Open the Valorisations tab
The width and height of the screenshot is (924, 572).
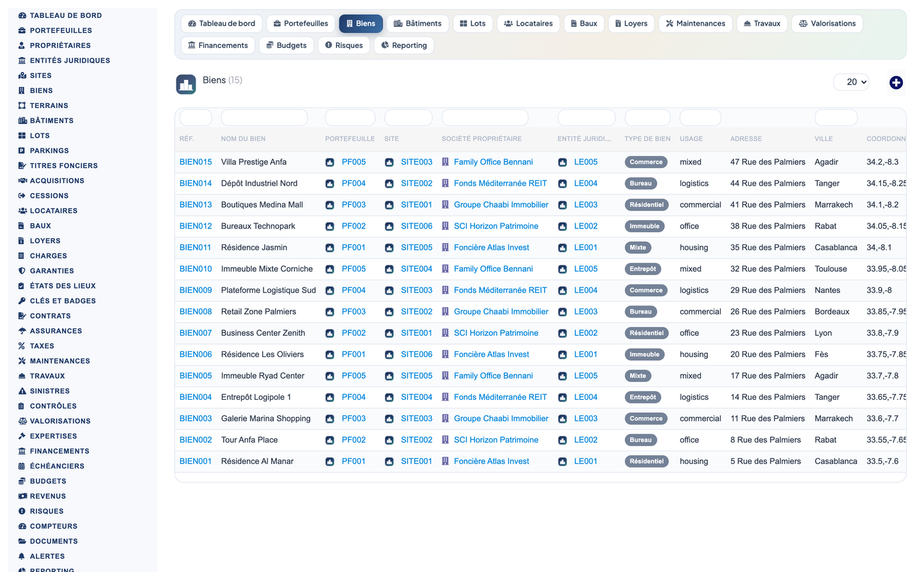(x=827, y=24)
